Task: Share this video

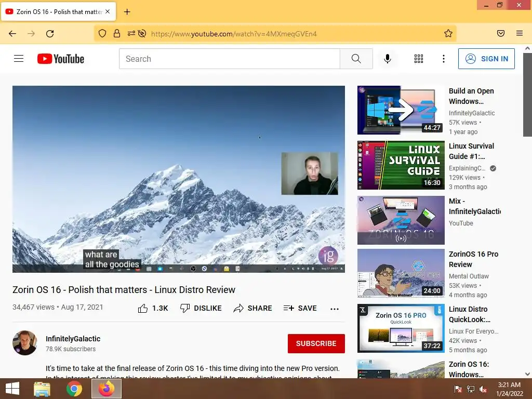Action: tap(253, 308)
